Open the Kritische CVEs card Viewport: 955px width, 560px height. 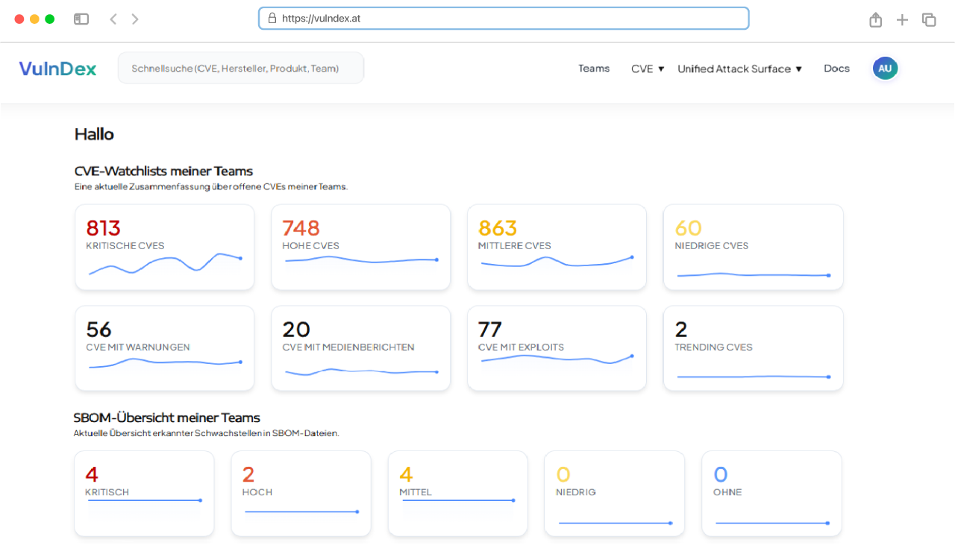164,247
